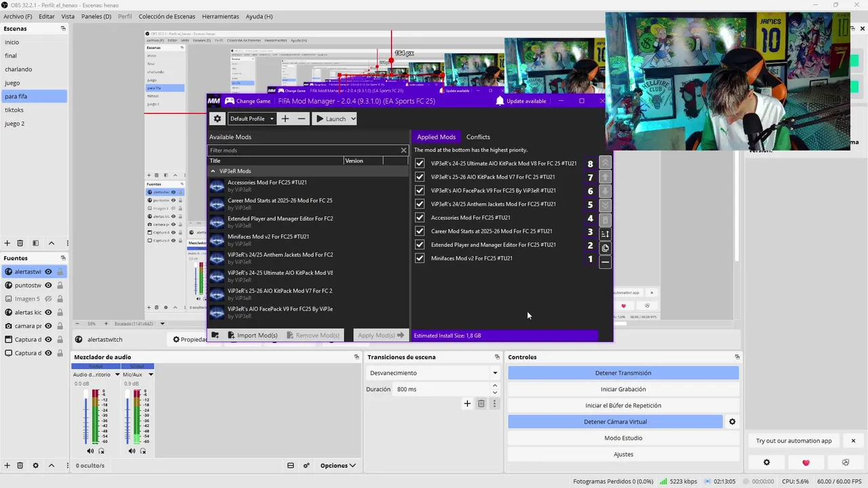Mute the Mic/Aux channel
Screen dimensions: 868x488
tap(132, 451)
